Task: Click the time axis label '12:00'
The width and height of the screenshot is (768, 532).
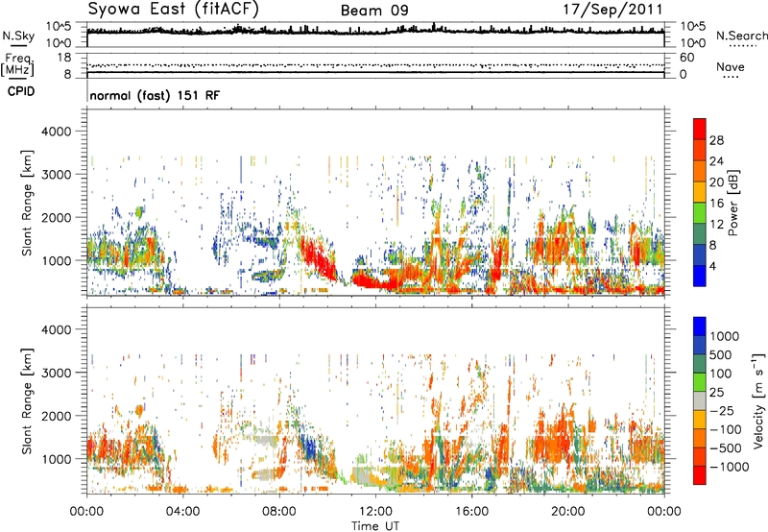Action: tap(375, 512)
